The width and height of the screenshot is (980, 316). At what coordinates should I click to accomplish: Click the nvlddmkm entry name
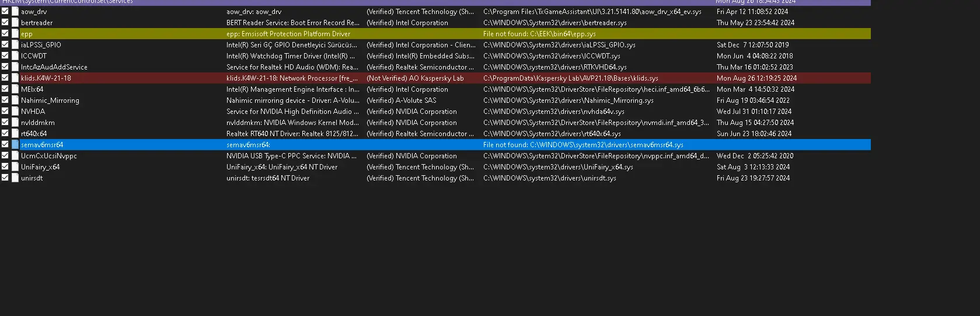pyautogui.click(x=38, y=123)
